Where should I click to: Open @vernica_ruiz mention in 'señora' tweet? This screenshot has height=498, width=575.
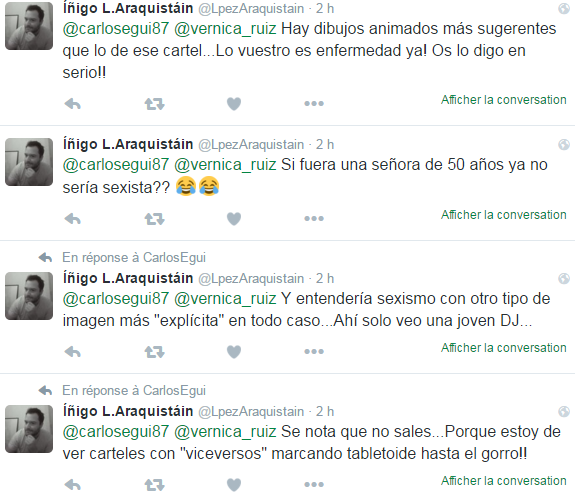point(225,165)
